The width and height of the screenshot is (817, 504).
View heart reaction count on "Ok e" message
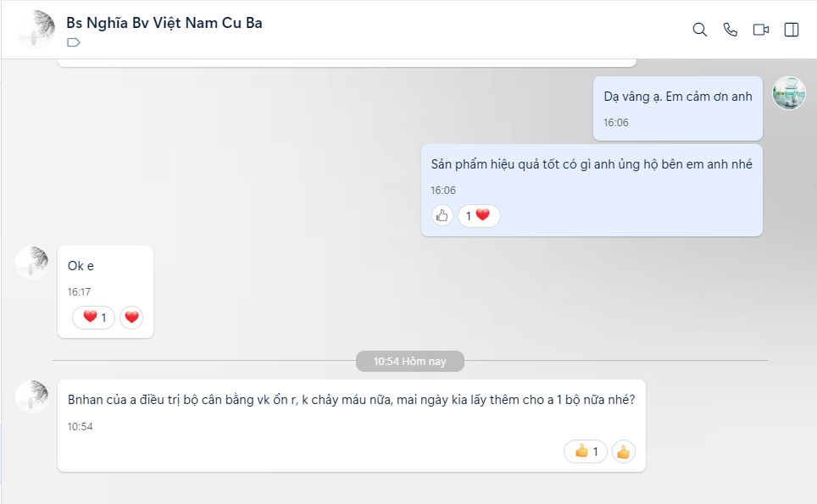click(93, 318)
